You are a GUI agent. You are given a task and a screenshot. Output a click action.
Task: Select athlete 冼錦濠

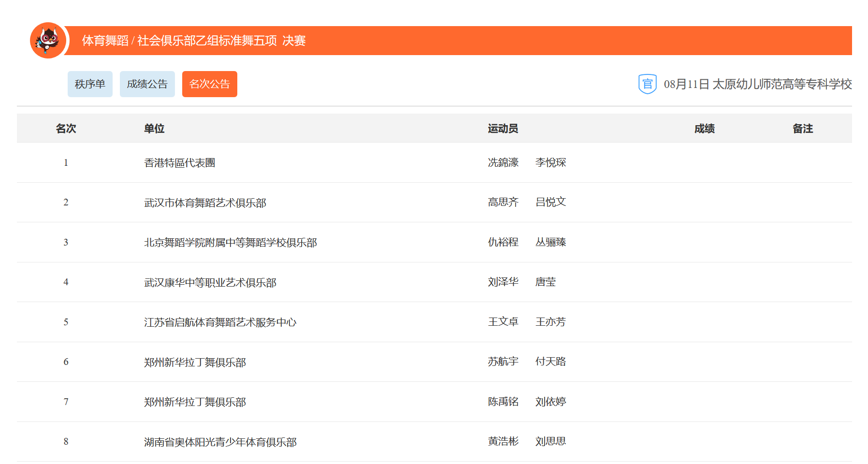(503, 162)
